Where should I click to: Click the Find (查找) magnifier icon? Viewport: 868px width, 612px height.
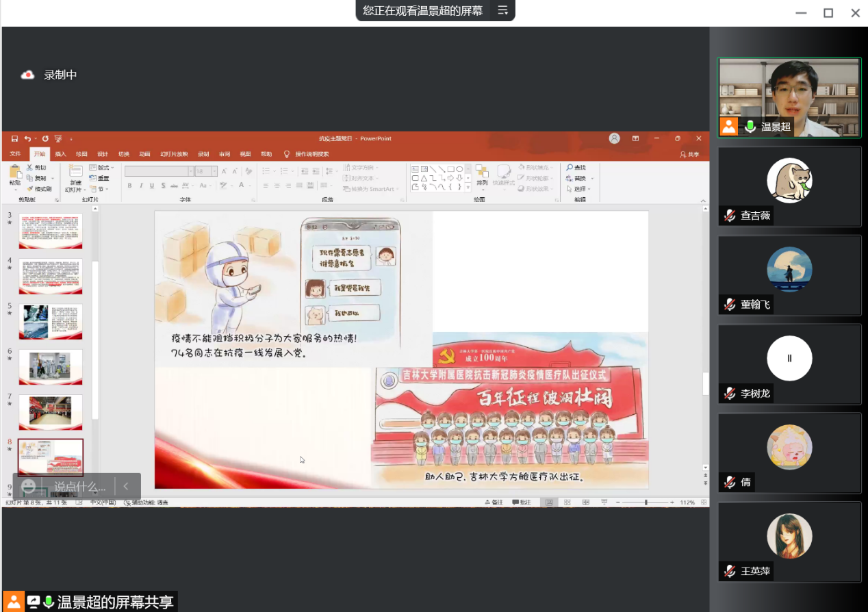pyautogui.click(x=570, y=168)
